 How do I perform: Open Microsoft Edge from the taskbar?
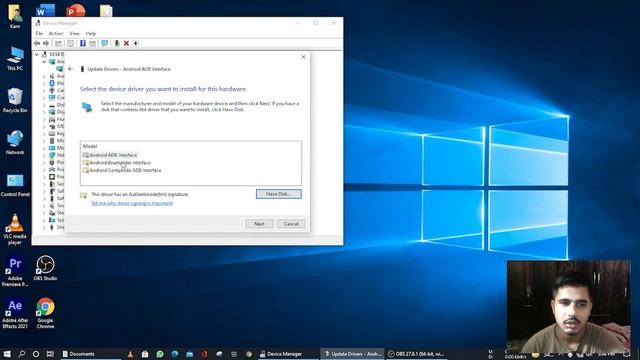175,354
